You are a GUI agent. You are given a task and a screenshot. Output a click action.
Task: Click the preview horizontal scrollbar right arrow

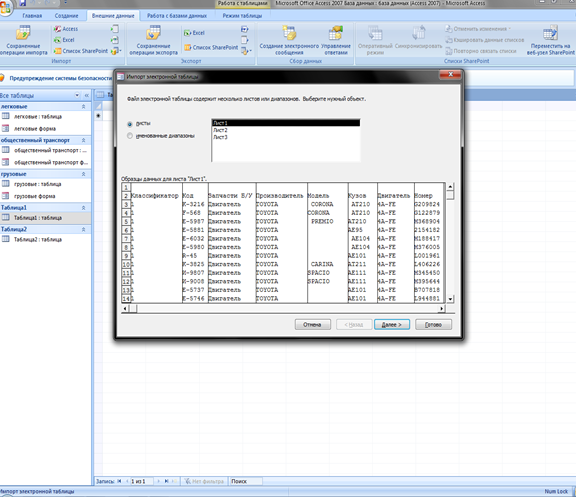point(441,309)
